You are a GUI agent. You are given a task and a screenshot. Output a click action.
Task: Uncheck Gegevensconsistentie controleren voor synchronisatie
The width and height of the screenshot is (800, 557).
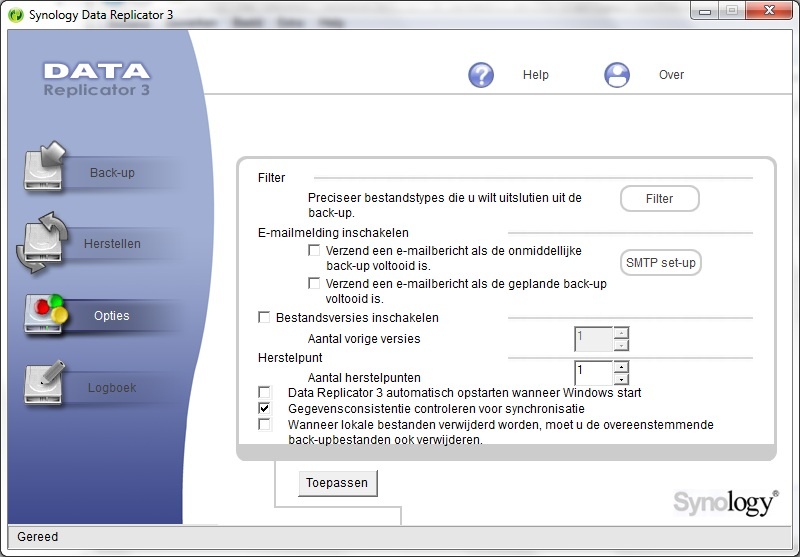click(x=264, y=408)
